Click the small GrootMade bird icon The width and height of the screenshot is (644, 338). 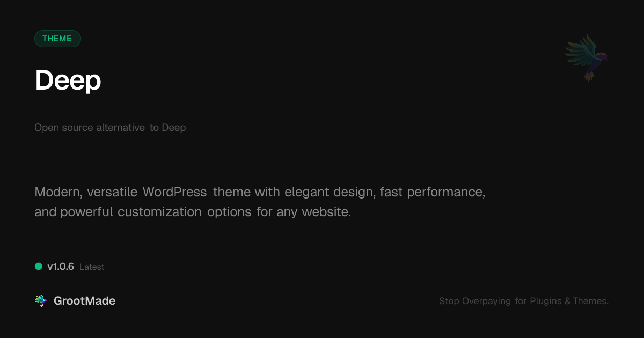[41, 301]
